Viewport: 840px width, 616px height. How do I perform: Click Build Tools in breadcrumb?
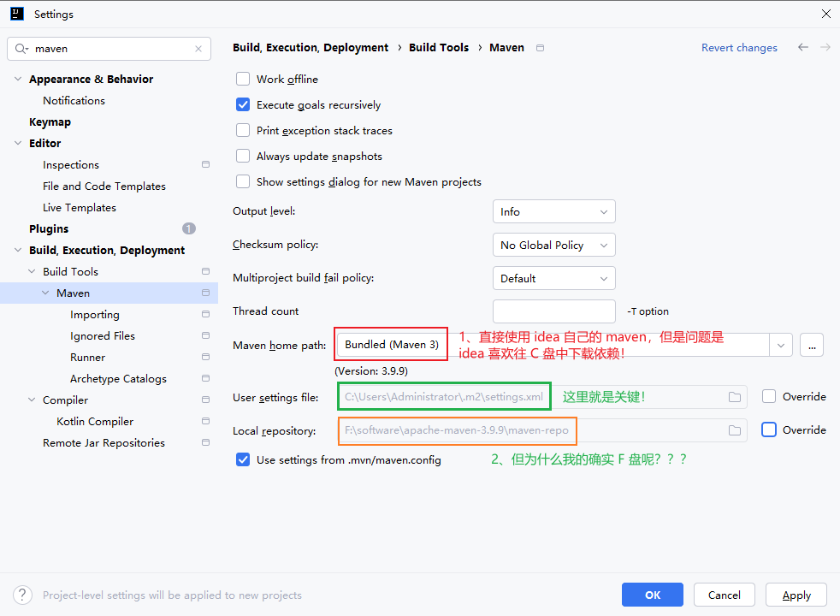tap(439, 48)
